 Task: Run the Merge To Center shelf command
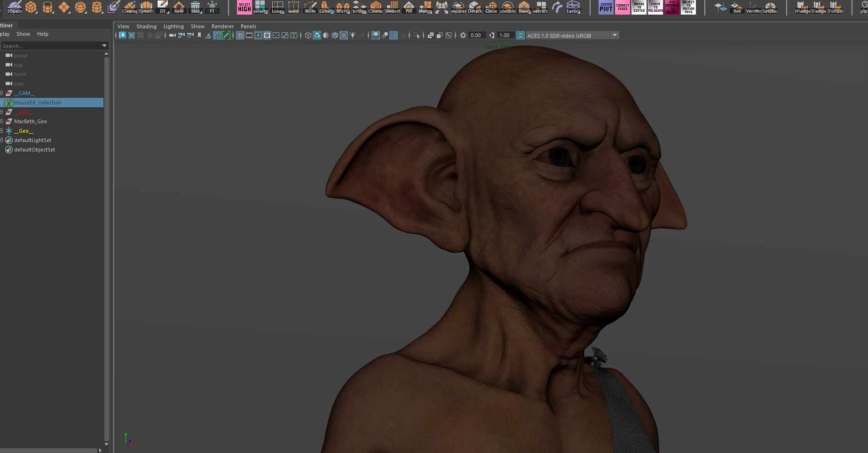[639, 7]
